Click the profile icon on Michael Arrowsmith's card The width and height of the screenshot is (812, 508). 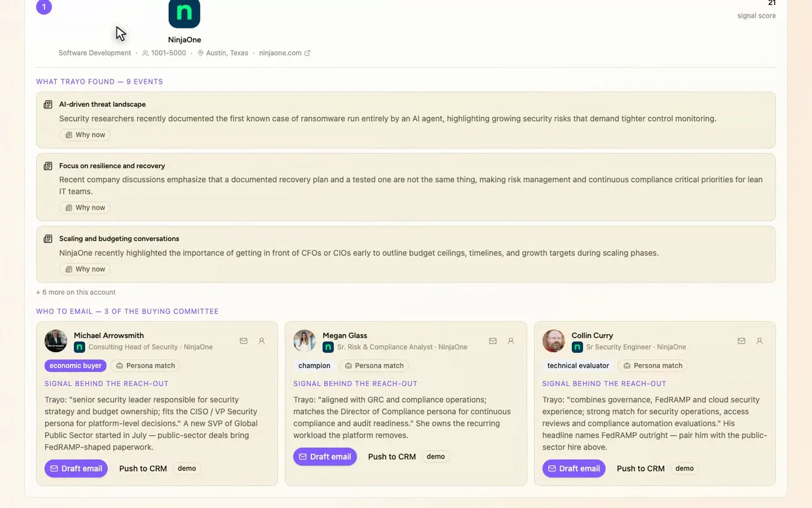[261, 341]
